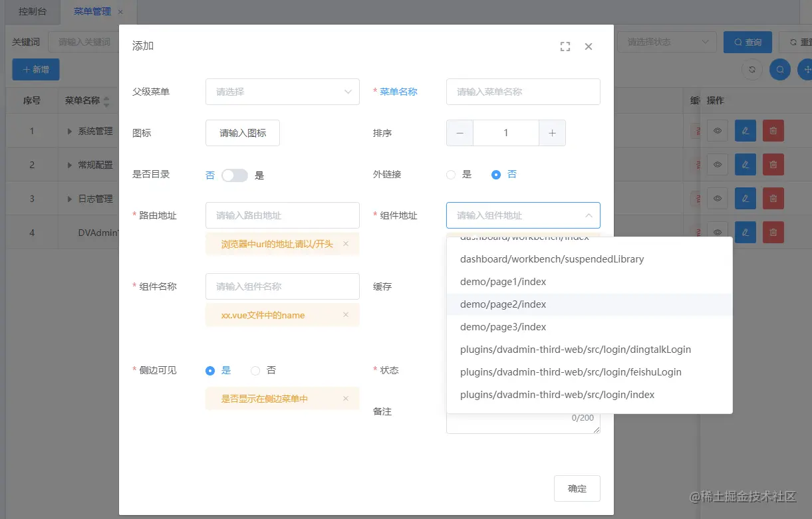Choose demo/page1/index option
This screenshot has height=519, width=812.
click(590, 282)
